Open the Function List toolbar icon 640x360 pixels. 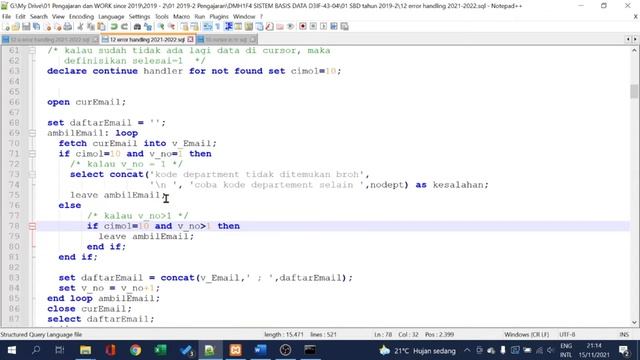tap(270, 27)
